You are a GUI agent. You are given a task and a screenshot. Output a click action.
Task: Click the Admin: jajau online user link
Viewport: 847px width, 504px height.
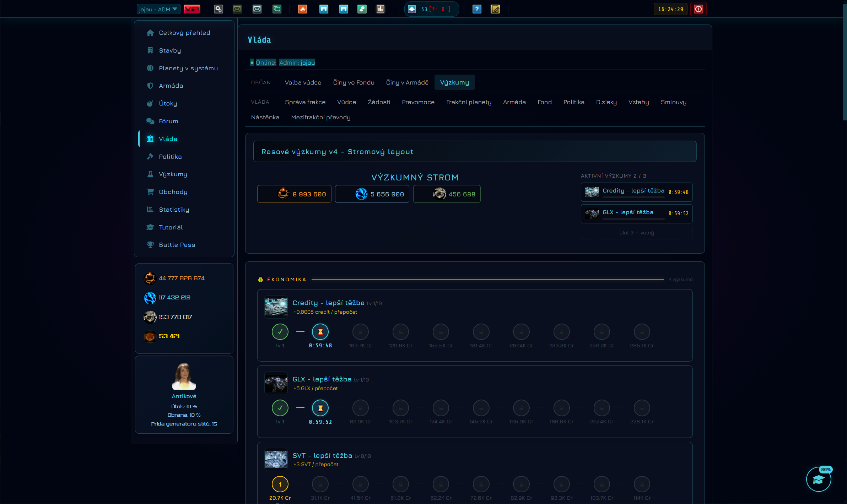coord(297,63)
